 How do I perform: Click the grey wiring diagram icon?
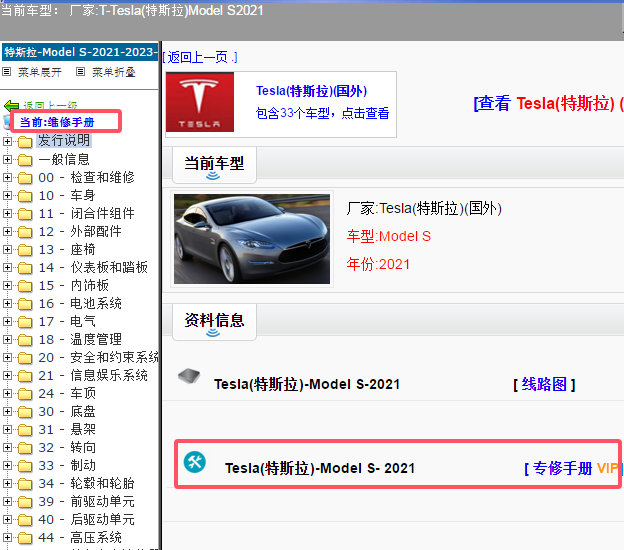[x=189, y=375]
